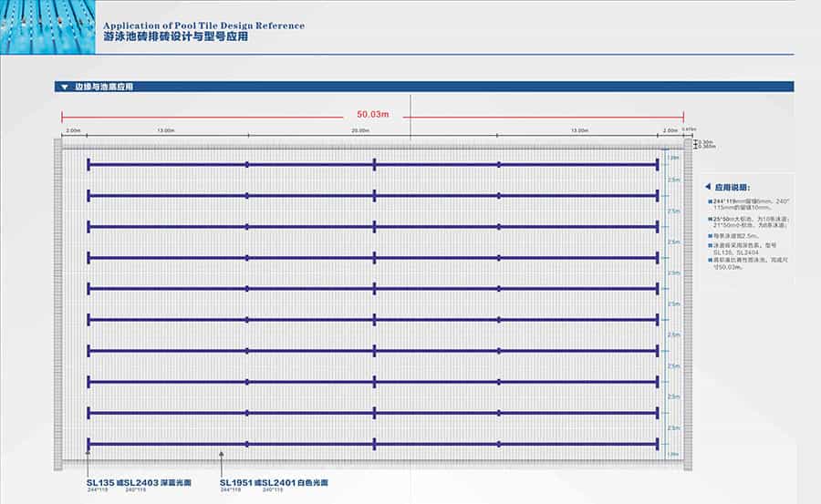
Task: Click the right T-end of bottom lane line
Action: tap(657, 444)
